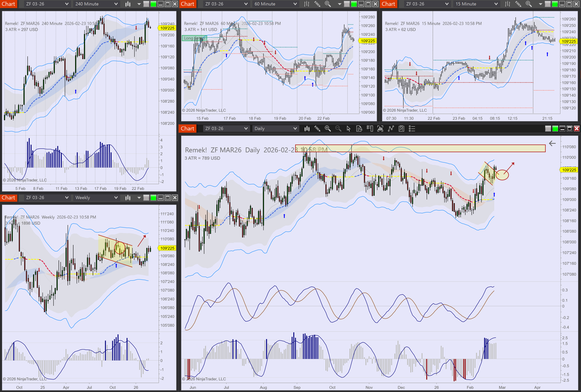Click the back arrow on Daily chart
The width and height of the screenshot is (581, 392).
552,144
